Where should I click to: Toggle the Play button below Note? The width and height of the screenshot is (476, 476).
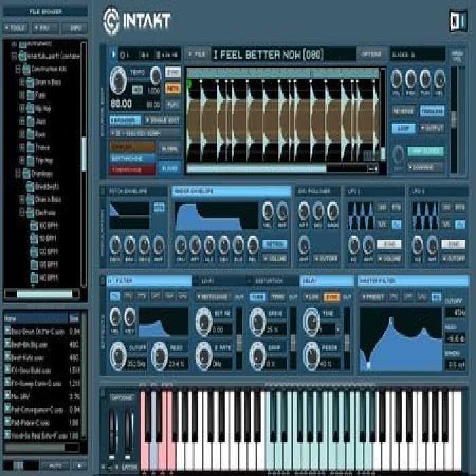tap(173, 105)
